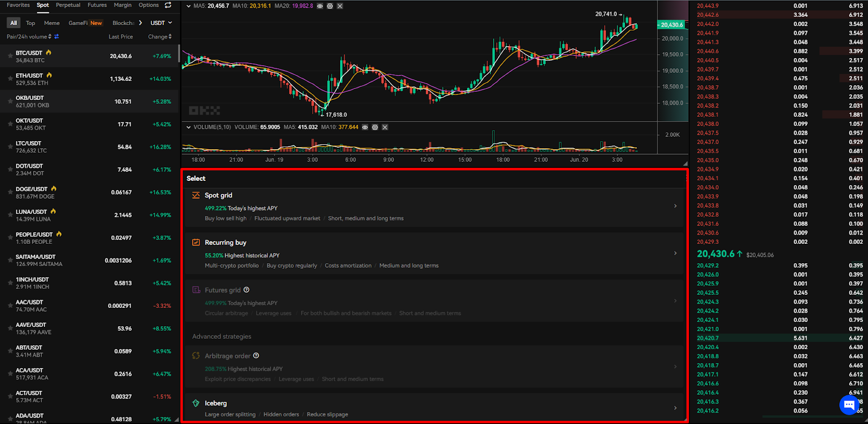Switch to the Favorites tab
The image size is (868, 424).
coord(18,5)
